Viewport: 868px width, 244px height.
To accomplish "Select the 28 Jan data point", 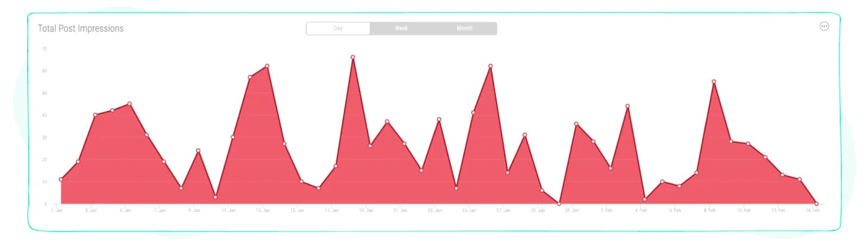I will coord(525,135).
